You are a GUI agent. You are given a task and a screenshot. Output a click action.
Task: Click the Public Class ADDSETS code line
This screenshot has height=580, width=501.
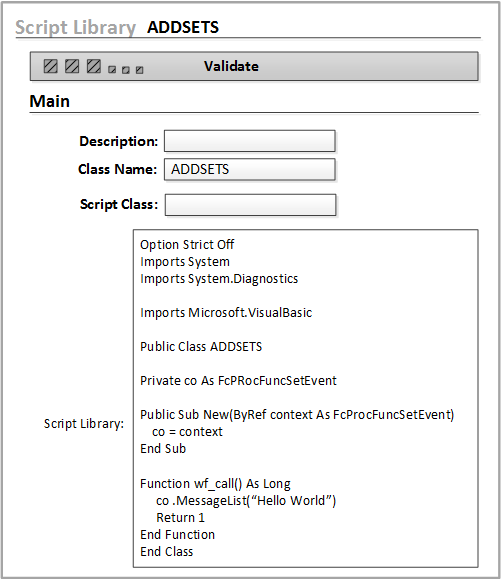201,347
